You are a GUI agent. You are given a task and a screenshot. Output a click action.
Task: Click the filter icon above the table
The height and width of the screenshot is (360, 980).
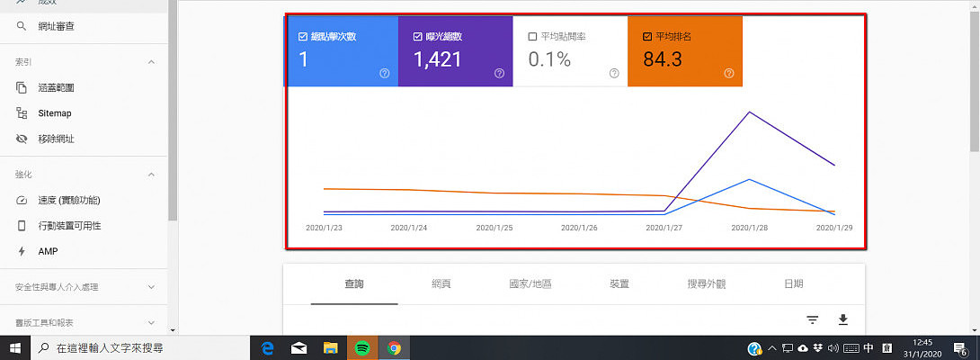coord(812,319)
